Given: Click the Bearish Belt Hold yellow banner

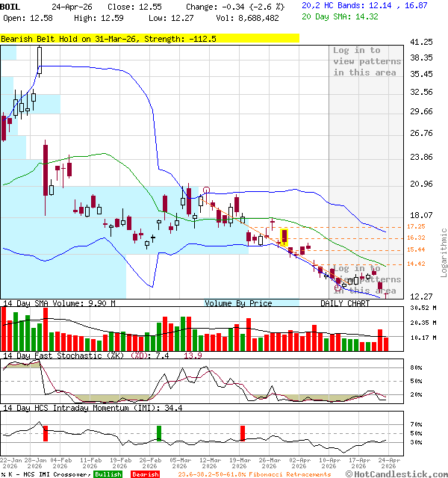Looking at the screenshot, I should 149,38.
